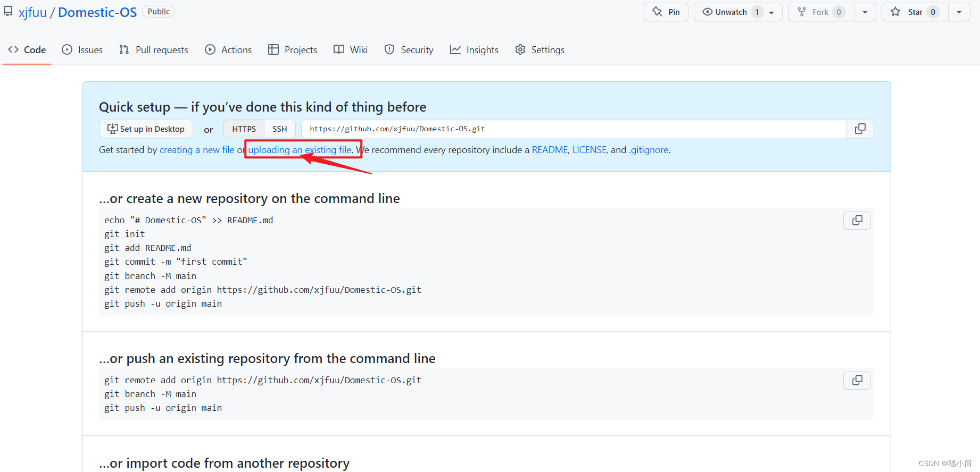Copy the repository clone URL to clipboard

coord(860,129)
